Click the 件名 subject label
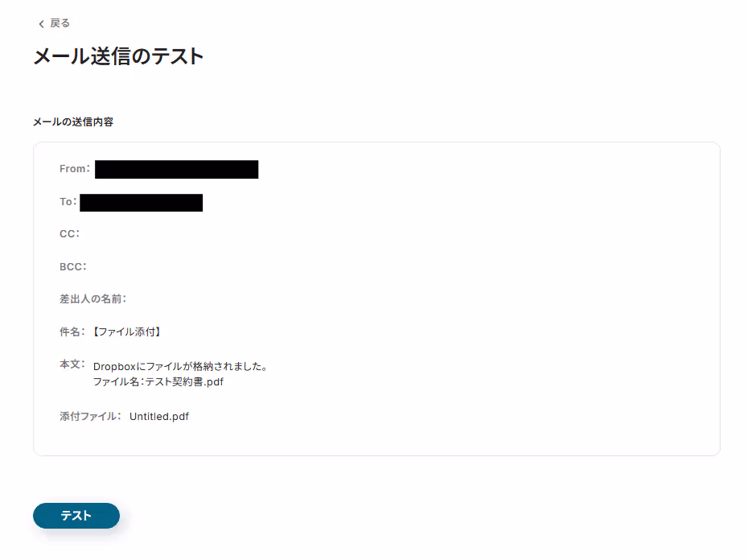This screenshot has width=748, height=560. (x=72, y=331)
